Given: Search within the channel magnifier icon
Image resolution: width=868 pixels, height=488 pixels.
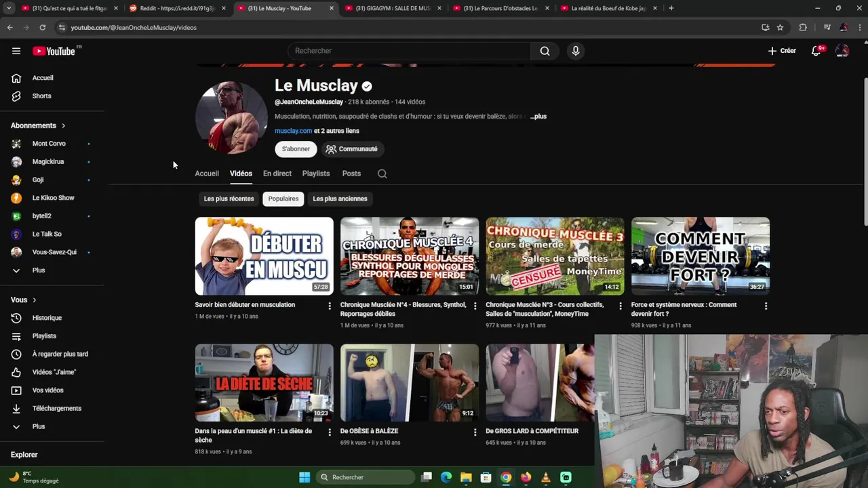Looking at the screenshot, I should pyautogui.click(x=382, y=174).
